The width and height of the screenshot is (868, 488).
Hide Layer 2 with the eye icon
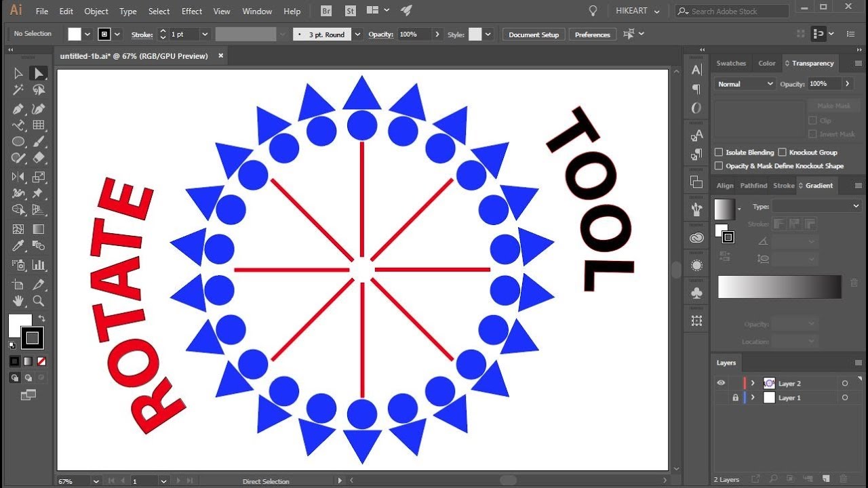721,383
